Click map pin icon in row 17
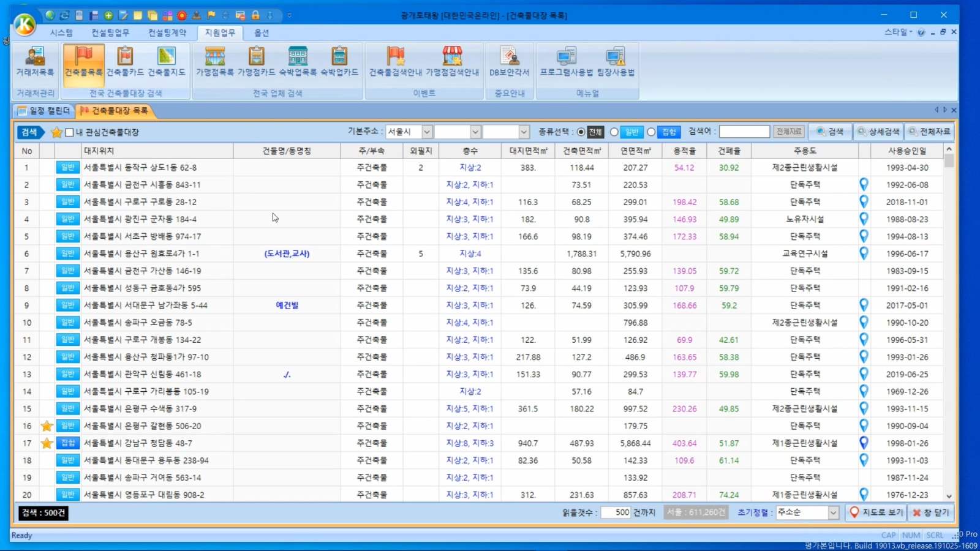 [x=864, y=443]
